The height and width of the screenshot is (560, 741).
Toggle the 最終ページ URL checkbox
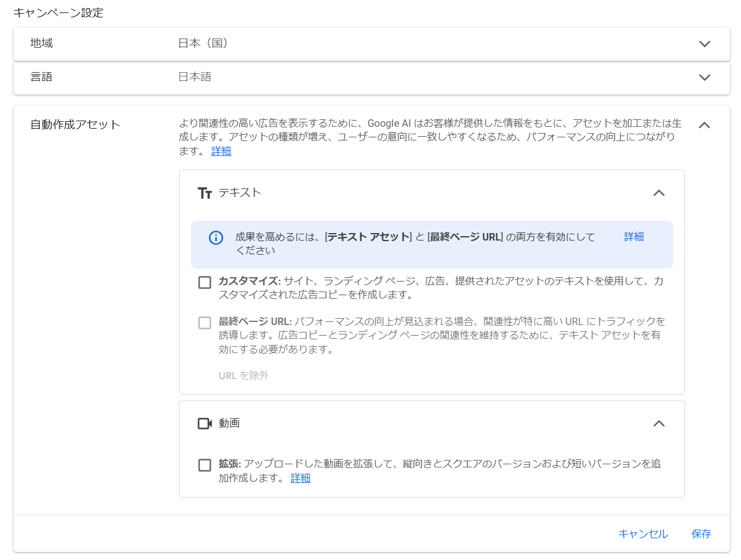(205, 323)
